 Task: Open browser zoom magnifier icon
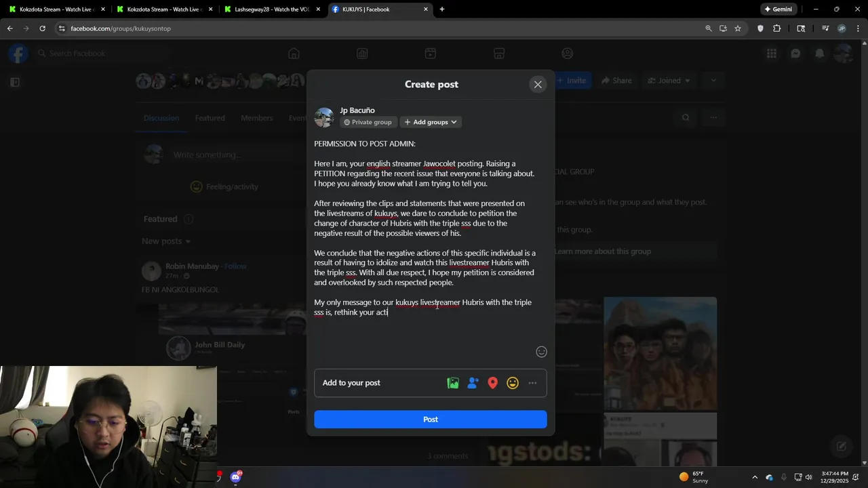709,28
